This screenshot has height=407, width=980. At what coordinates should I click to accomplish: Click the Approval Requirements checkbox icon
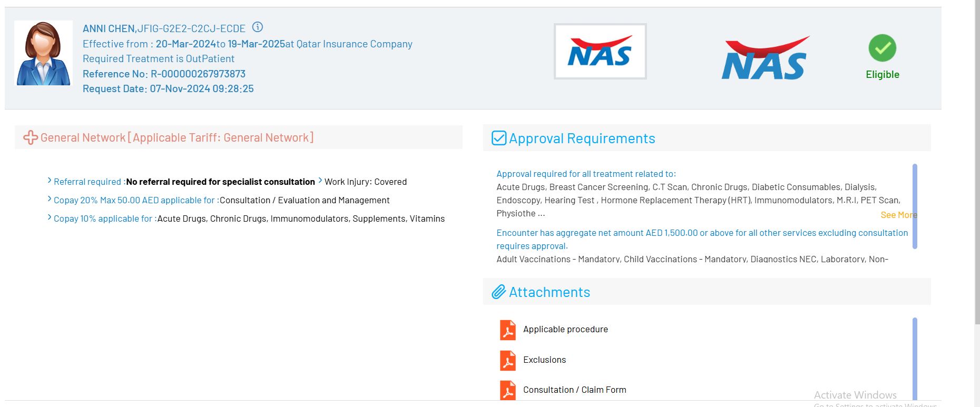point(498,138)
